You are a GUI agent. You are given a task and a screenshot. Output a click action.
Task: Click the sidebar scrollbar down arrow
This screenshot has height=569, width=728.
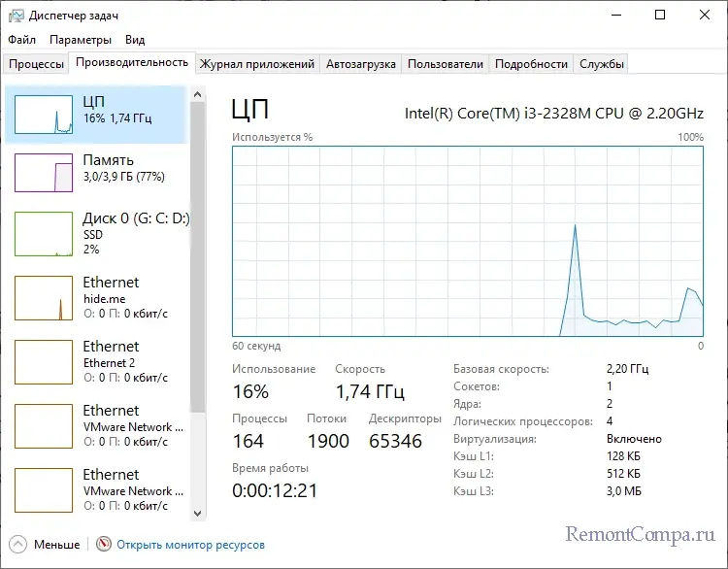198,514
